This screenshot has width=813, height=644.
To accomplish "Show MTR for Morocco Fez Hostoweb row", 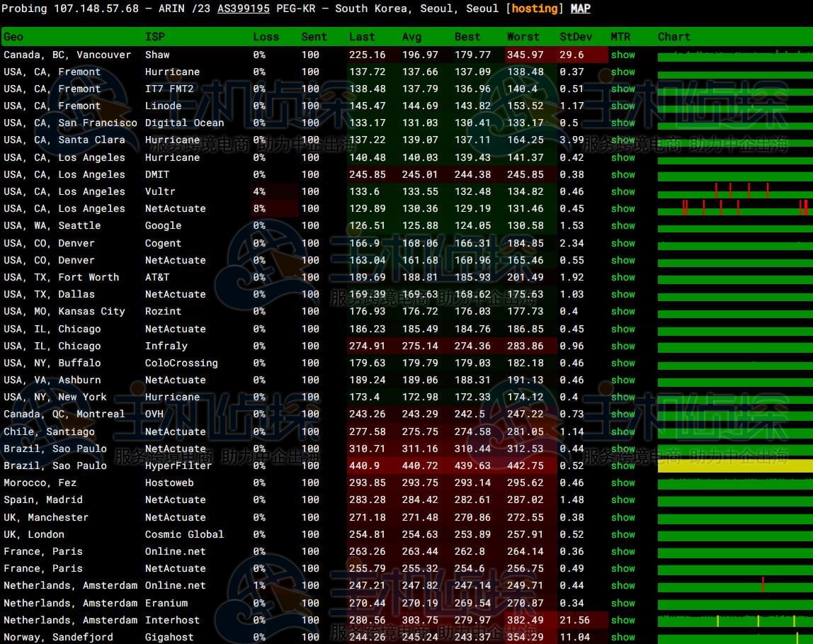I will [622, 482].
